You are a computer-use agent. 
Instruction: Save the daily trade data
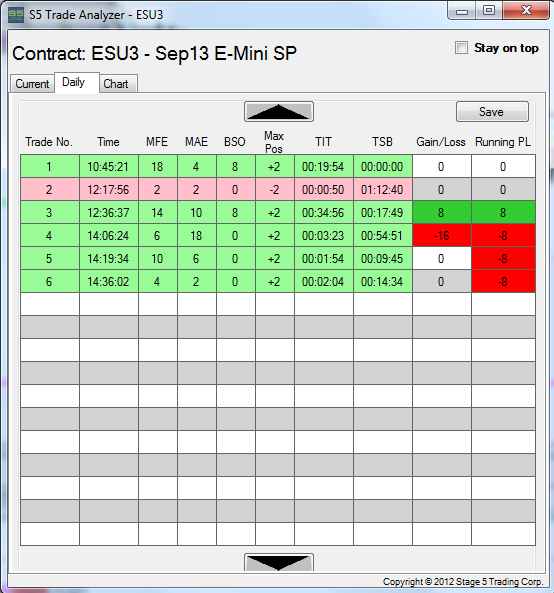pos(492,112)
